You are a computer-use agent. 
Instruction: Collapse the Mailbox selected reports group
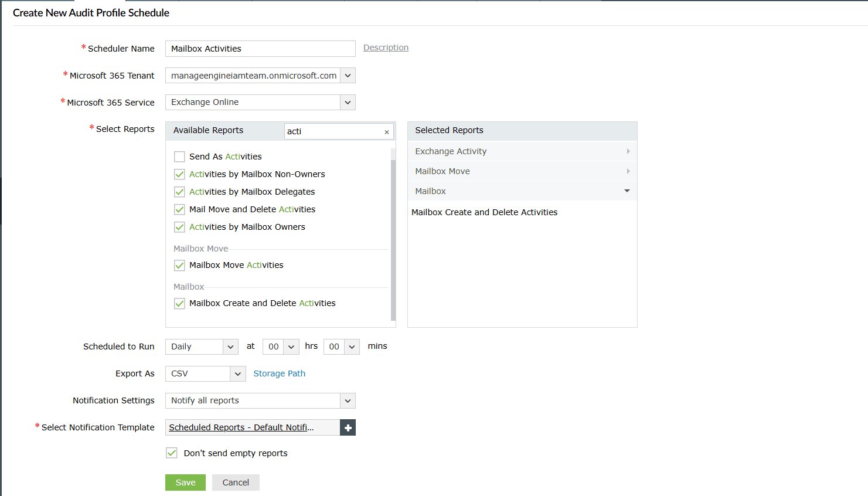click(627, 191)
